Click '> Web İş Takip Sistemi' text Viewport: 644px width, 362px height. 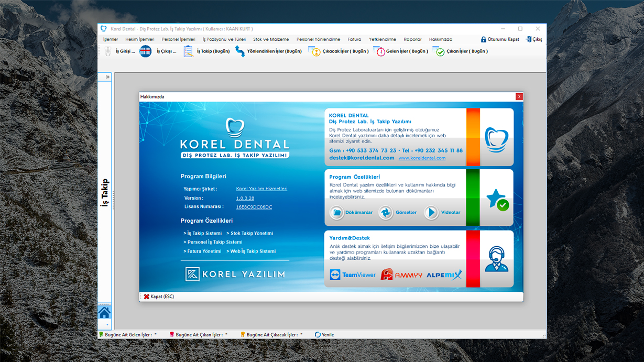click(x=251, y=251)
